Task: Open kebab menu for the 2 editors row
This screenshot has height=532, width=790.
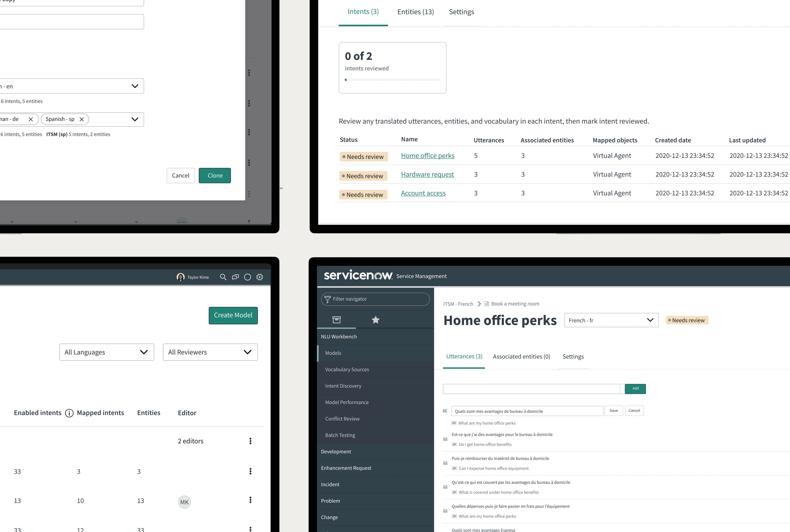Action: point(251,441)
